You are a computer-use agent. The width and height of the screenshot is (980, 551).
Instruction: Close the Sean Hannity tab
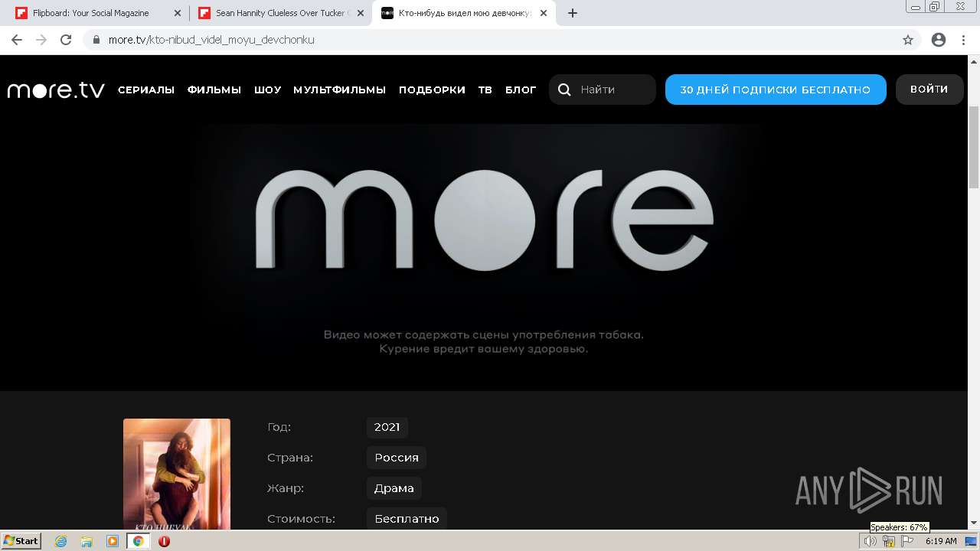click(361, 13)
